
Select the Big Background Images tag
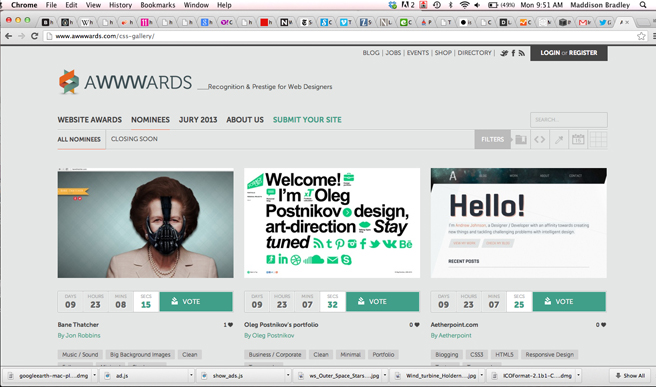pos(140,354)
